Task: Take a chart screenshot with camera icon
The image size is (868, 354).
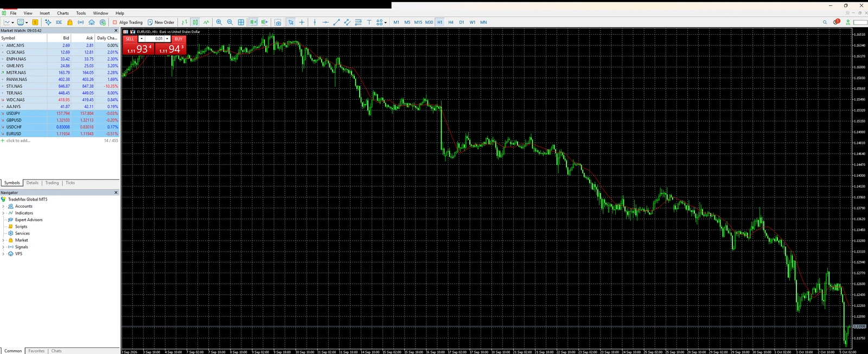Action: (278, 23)
